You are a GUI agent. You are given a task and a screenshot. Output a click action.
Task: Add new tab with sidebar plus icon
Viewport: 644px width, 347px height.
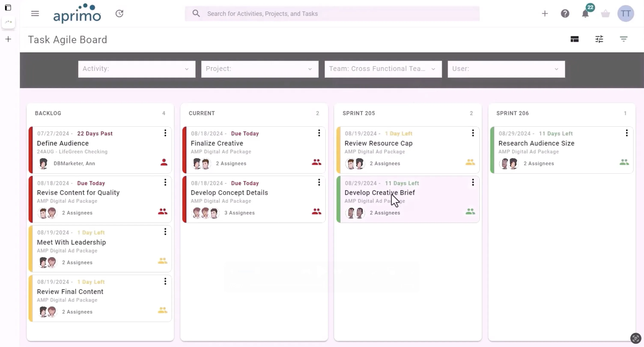[8, 39]
